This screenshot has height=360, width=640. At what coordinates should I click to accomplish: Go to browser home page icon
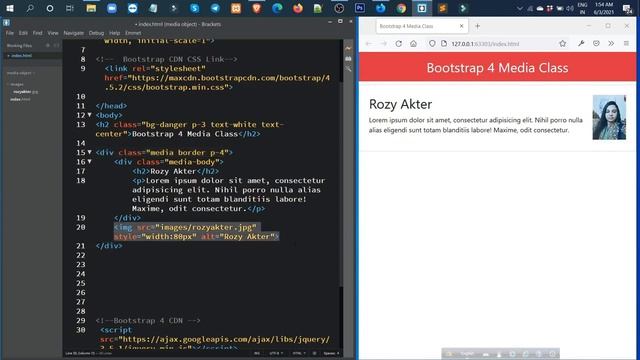click(413, 44)
